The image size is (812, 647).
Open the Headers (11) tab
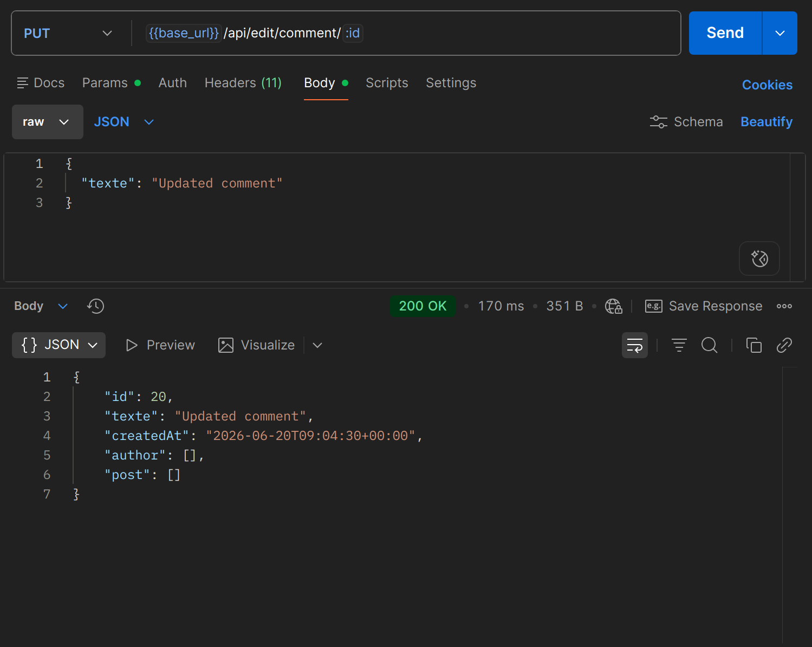pyautogui.click(x=243, y=83)
